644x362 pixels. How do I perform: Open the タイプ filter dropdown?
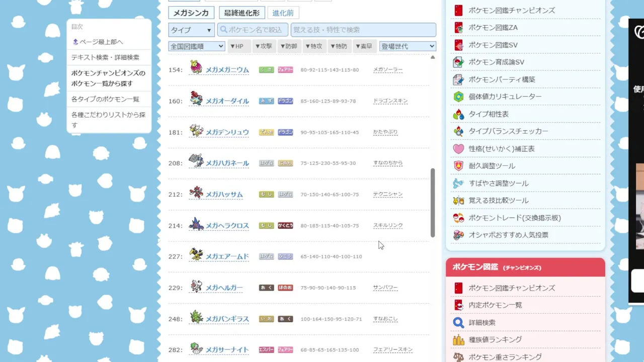click(192, 30)
